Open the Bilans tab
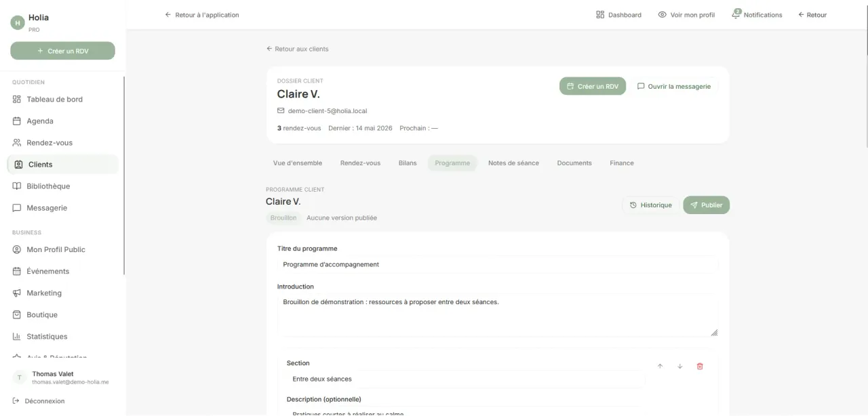 (408, 163)
